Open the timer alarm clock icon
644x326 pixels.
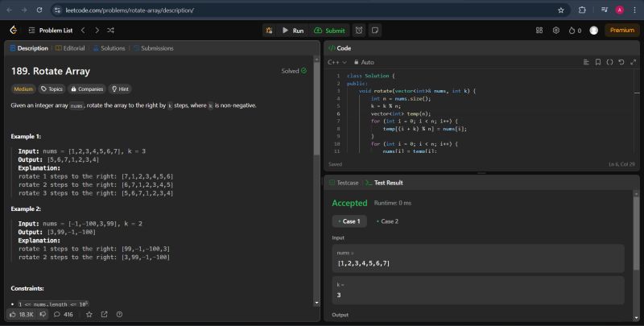pos(359,30)
